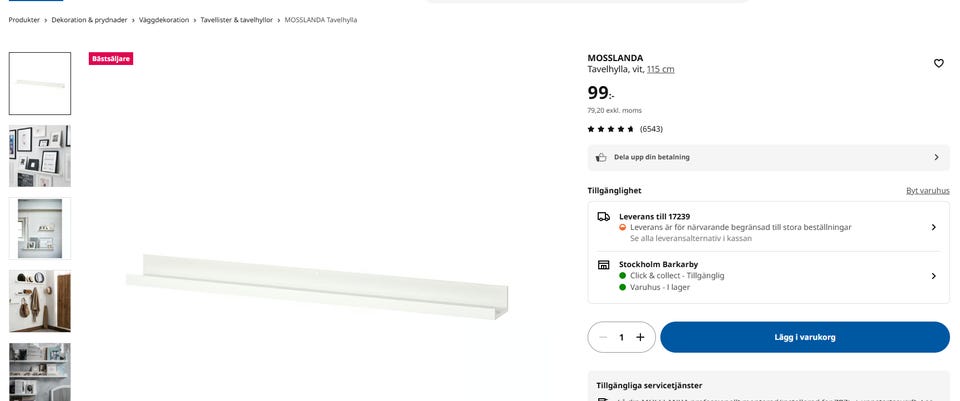This screenshot has height=401, width=960.
Task: Click the 115 cm size link
Action: click(661, 69)
